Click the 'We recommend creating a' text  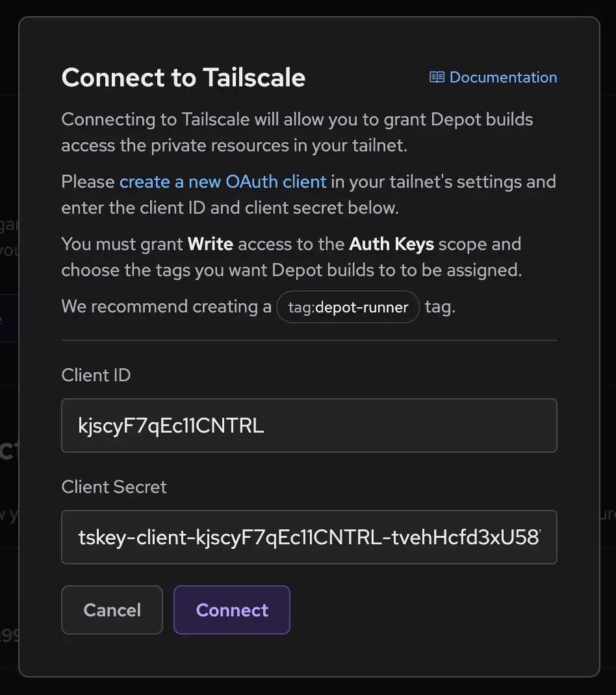coord(166,307)
